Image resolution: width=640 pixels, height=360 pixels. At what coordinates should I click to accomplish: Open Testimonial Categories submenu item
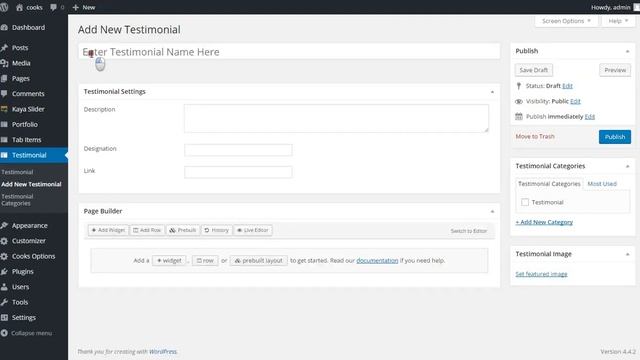pyautogui.click(x=17, y=200)
